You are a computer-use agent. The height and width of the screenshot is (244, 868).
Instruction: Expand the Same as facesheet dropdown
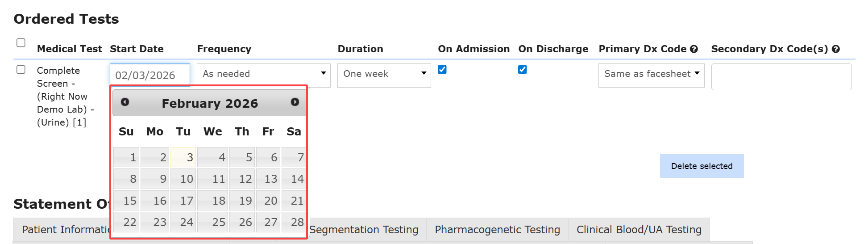651,74
